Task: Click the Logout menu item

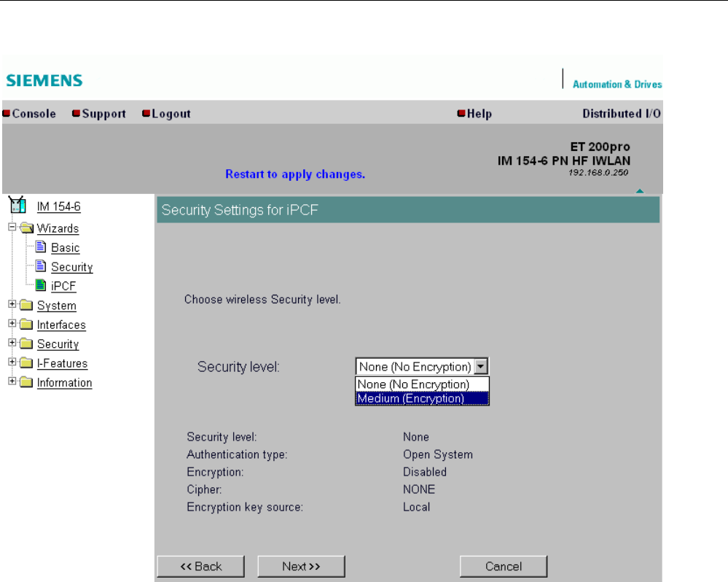Action: pos(171,114)
